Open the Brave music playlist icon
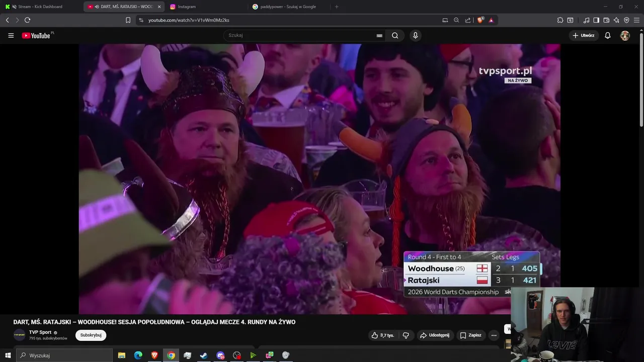The width and height of the screenshot is (644, 362). pyautogui.click(x=586, y=20)
